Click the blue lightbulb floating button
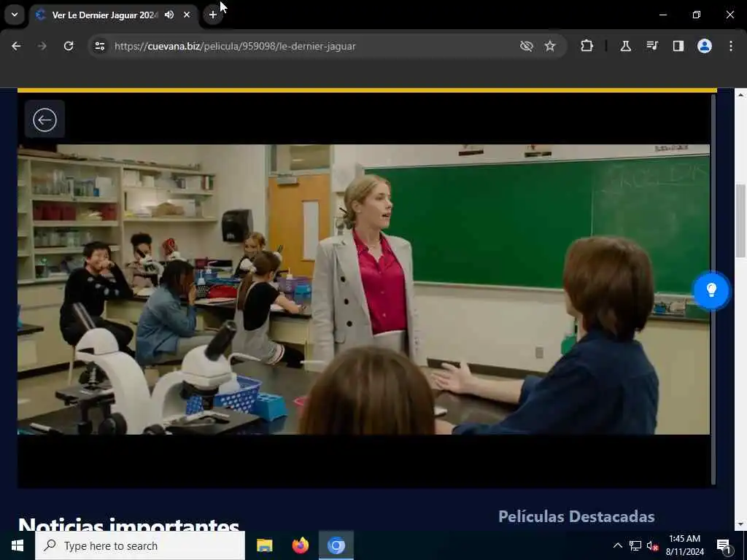747x560 pixels. click(x=711, y=290)
